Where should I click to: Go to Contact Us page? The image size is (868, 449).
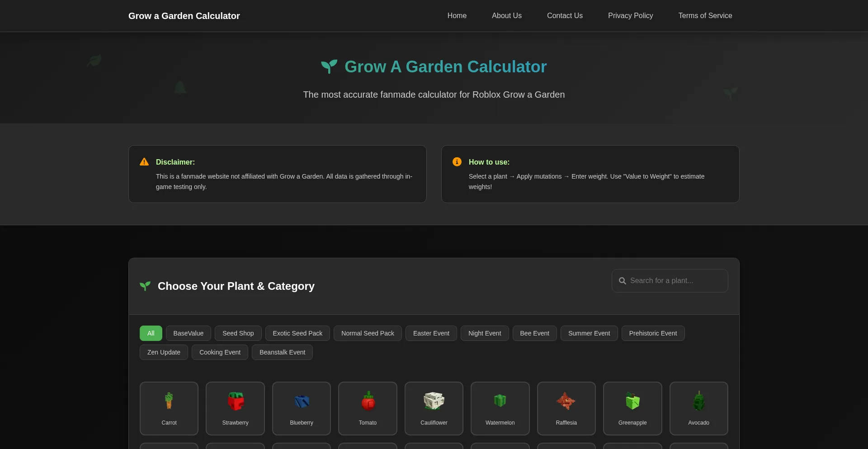point(565,16)
